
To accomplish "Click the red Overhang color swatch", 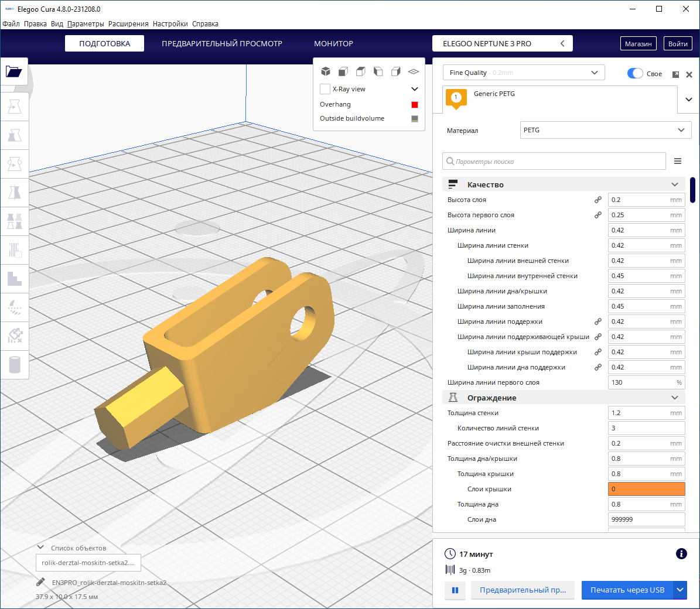I will click(415, 105).
